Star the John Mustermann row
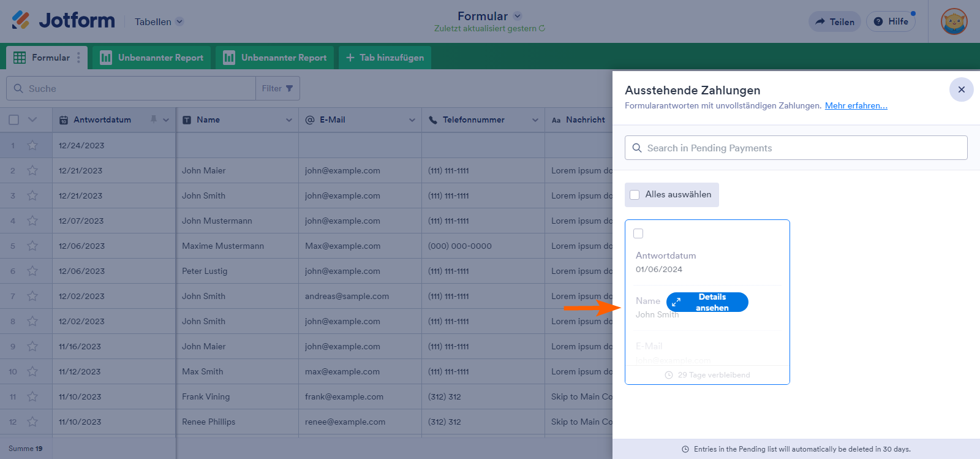 [x=32, y=221]
